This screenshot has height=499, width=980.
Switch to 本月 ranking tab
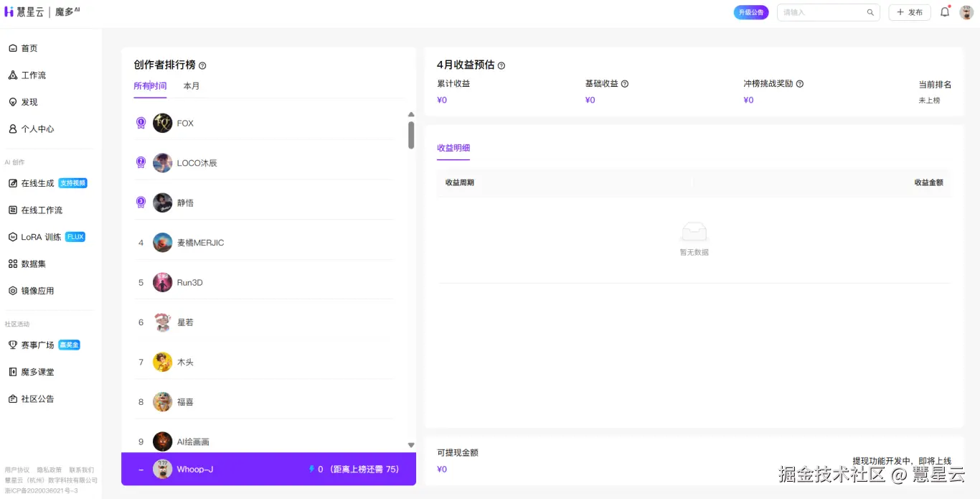[192, 86]
